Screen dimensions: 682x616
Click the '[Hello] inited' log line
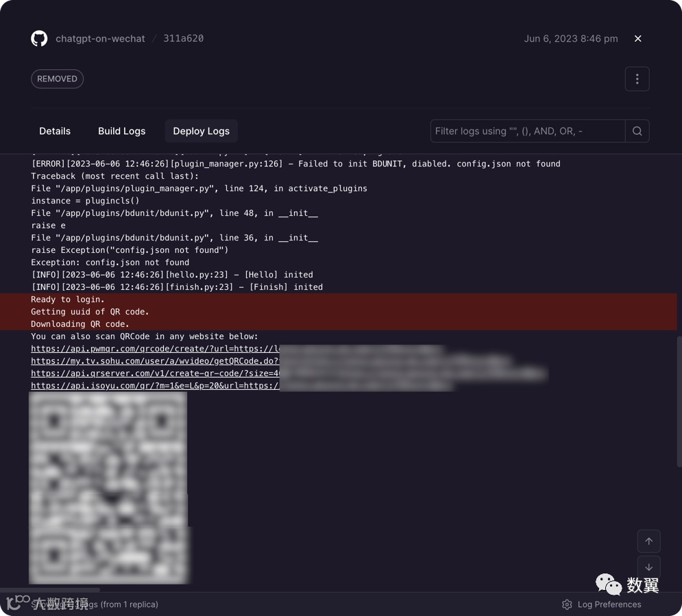click(172, 275)
